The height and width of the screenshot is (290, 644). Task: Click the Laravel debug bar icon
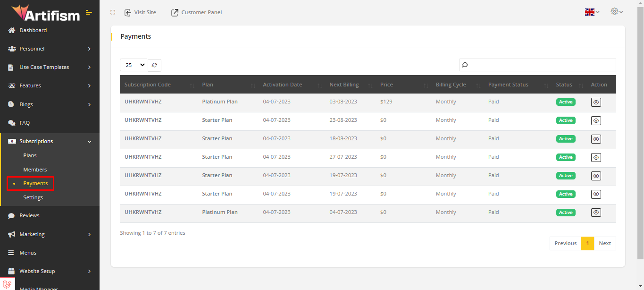pos(7,284)
